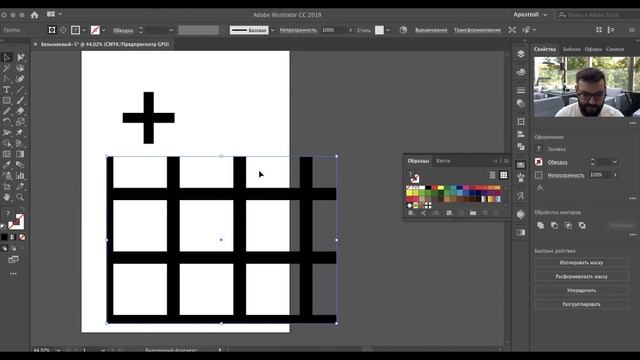640x360 pixels.
Task: Pick yellow swatch in first swatch row
Action: coord(440,188)
